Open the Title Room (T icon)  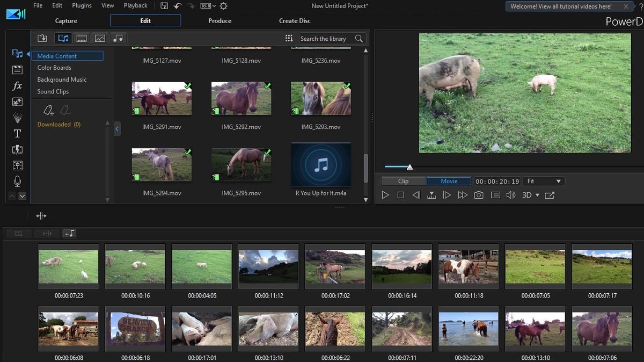pyautogui.click(x=17, y=134)
